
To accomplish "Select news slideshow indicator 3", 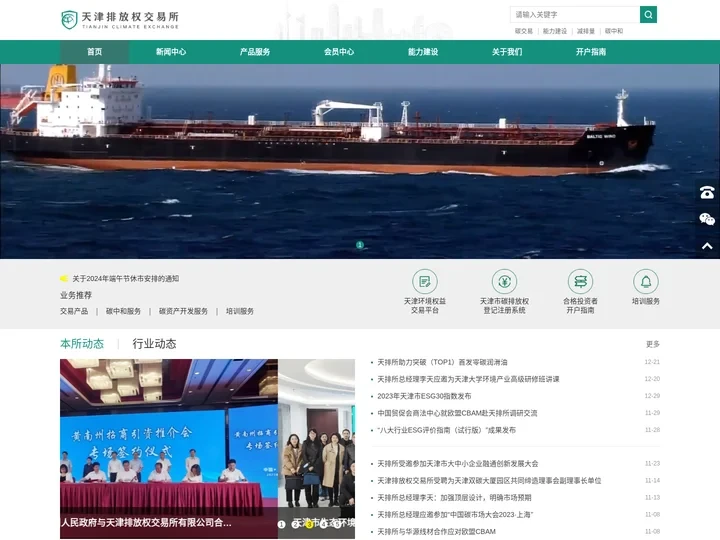I will [309, 524].
